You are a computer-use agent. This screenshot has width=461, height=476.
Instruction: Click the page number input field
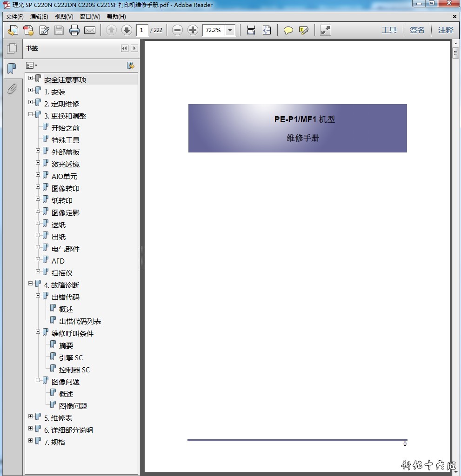pos(142,30)
